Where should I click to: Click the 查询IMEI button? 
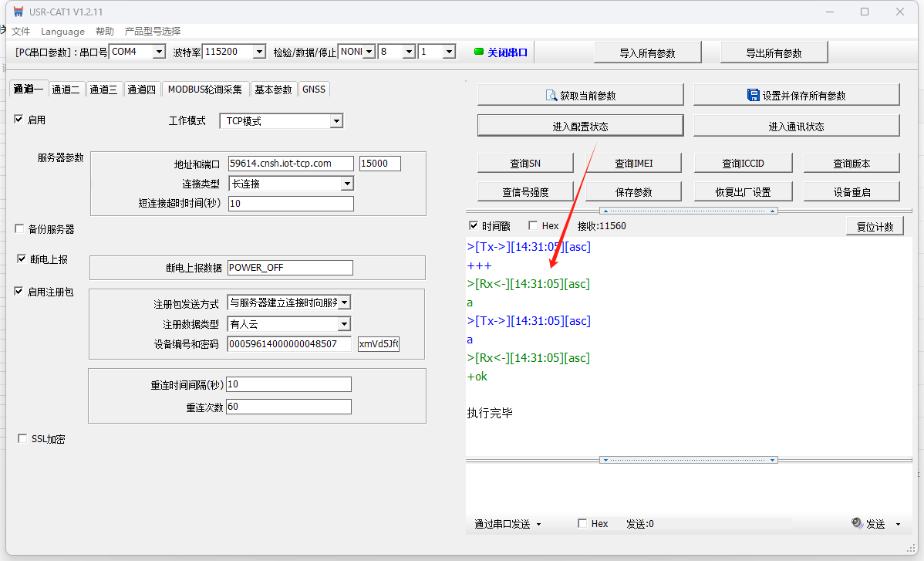(x=634, y=164)
